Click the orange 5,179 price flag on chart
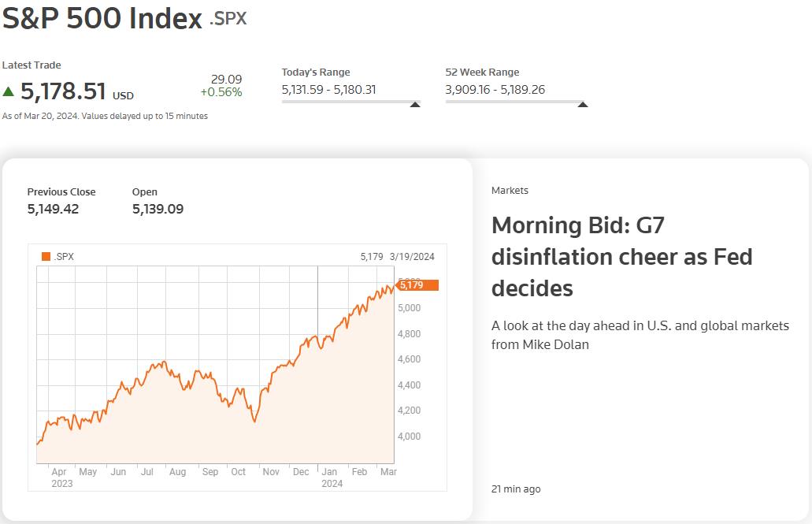Screen dimensions: 812x524 point(417,285)
